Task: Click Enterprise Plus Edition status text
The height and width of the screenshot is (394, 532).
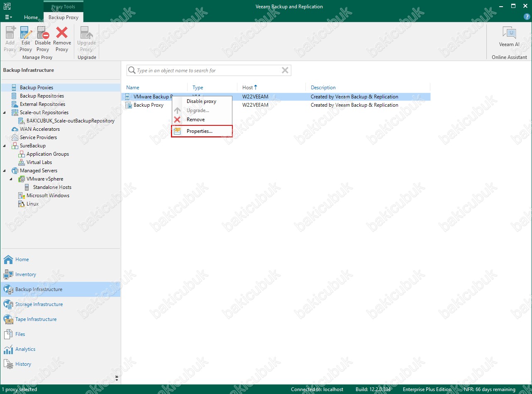Action: tap(427, 389)
